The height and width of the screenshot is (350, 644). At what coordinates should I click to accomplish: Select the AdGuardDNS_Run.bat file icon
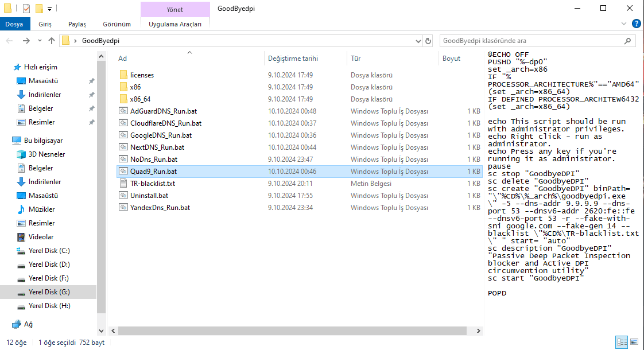point(123,111)
